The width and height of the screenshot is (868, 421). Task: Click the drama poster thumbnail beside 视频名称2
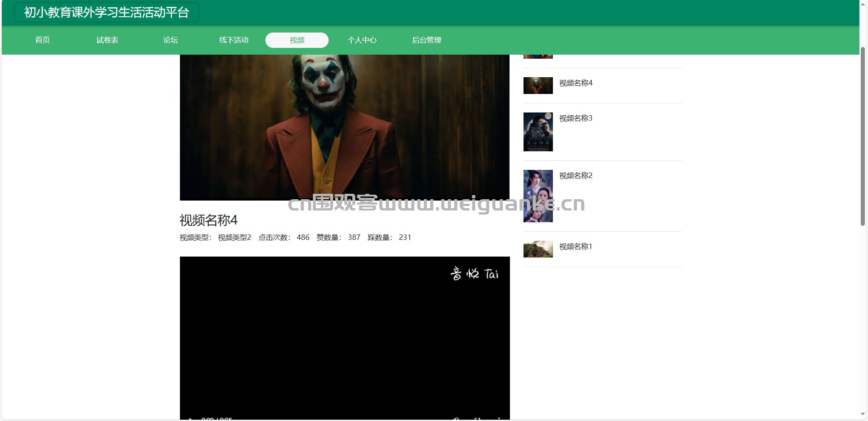(538, 196)
